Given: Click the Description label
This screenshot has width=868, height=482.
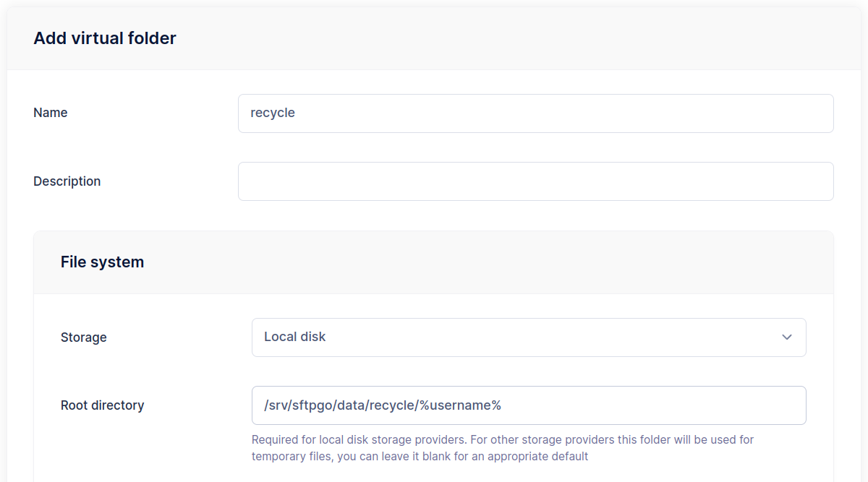Looking at the screenshot, I should tap(67, 181).
